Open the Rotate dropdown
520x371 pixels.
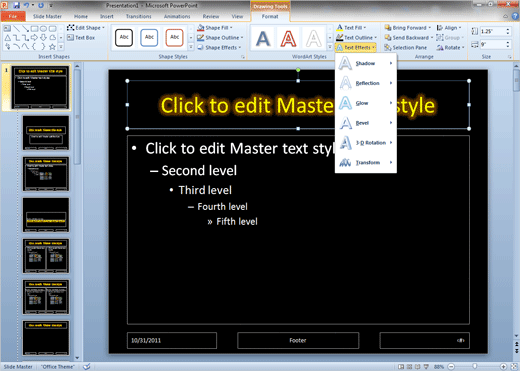coord(450,48)
